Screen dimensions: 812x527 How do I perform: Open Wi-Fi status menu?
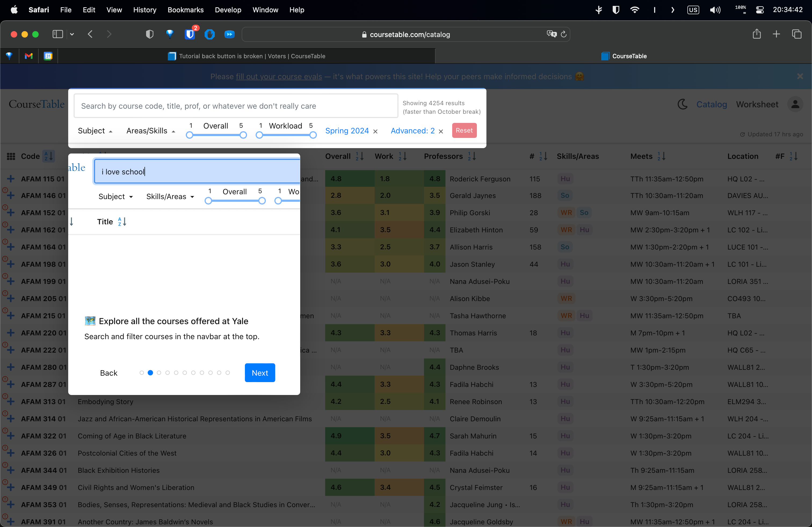point(635,10)
